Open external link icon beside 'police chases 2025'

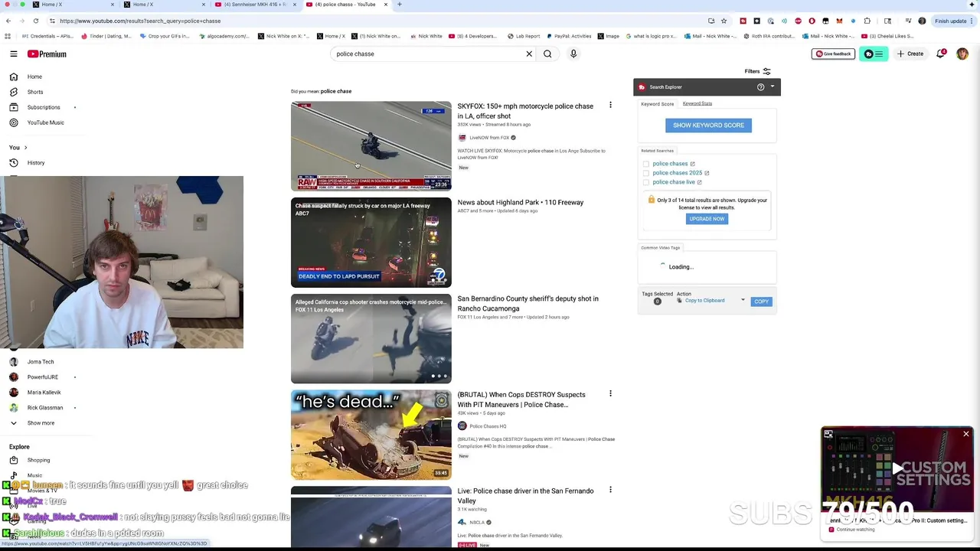[x=707, y=173]
